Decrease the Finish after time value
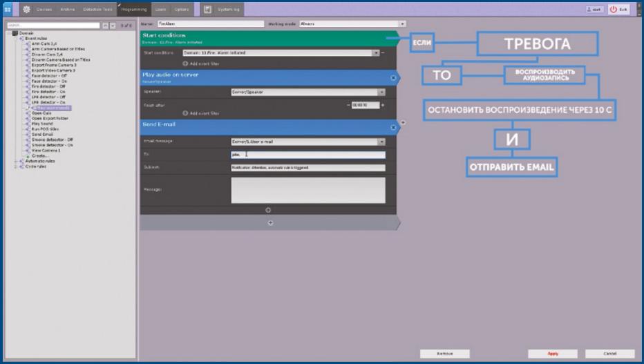 348,105
